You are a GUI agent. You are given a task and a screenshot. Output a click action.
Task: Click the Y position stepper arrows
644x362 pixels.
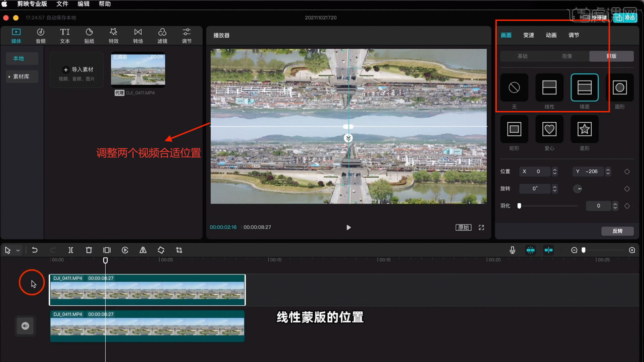(x=608, y=172)
